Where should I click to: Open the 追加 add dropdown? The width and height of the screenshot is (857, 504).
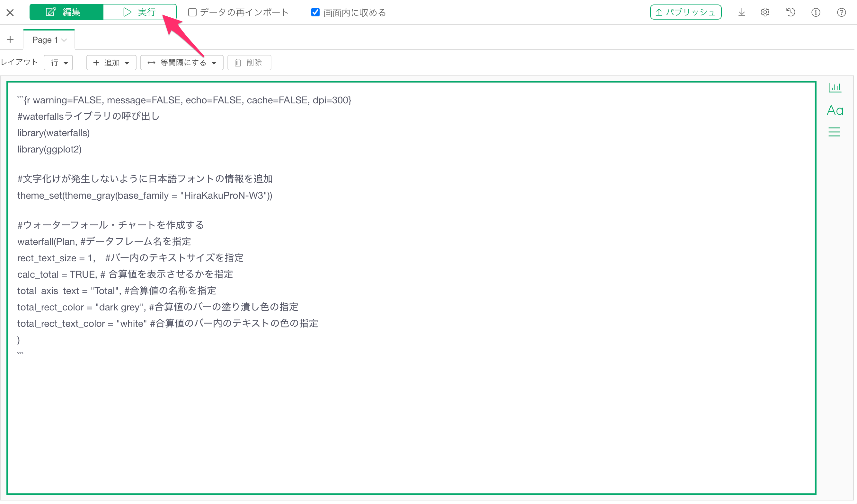pyautogui.click(x=111, y=63)
